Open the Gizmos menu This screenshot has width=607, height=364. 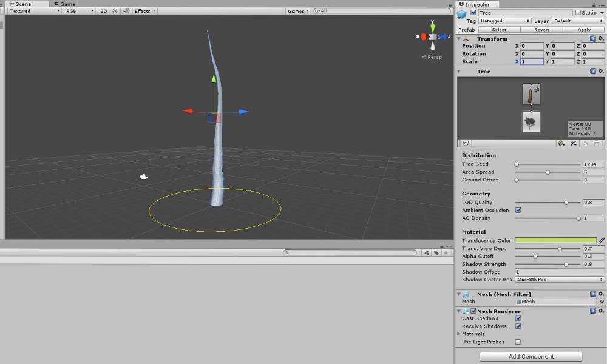point(298,11)
